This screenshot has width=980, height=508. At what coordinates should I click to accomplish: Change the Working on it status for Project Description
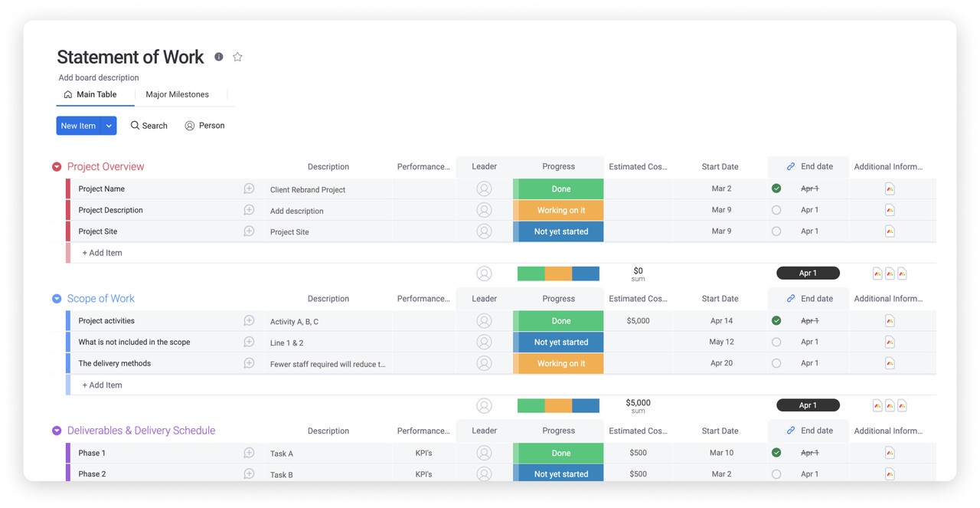(x=560, y=210)
